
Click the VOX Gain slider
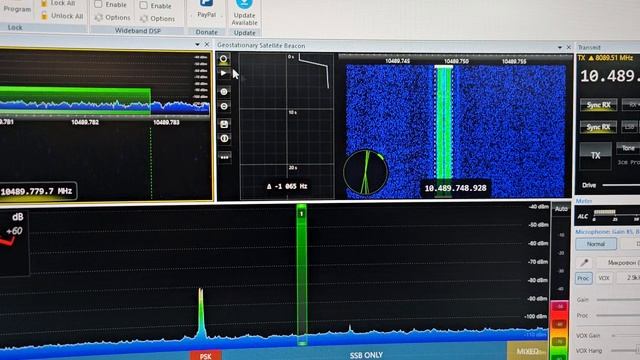625,336
